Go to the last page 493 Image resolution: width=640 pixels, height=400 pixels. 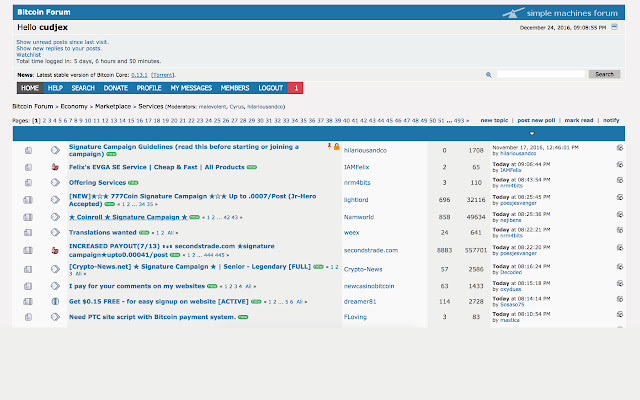point(459,121)
